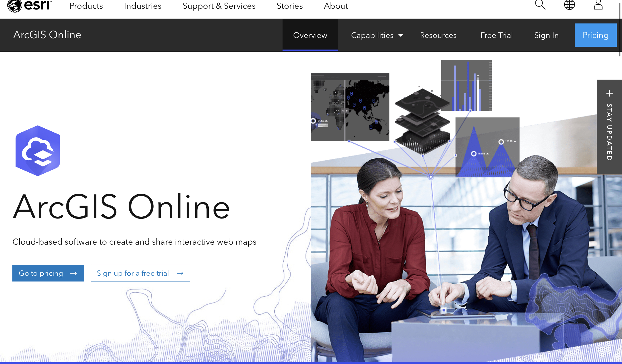Open the globe language selector icon

tap(569, 5)
